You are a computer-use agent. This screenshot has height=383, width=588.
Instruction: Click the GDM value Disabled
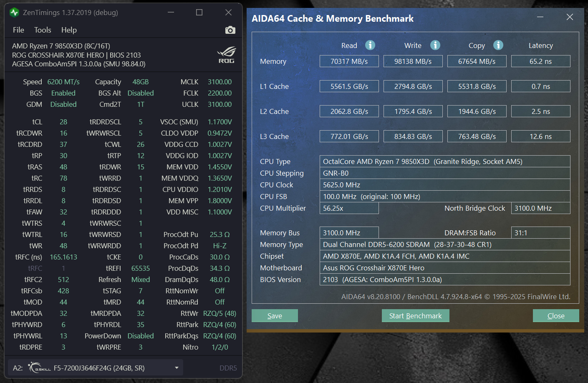tap(63, 104)
